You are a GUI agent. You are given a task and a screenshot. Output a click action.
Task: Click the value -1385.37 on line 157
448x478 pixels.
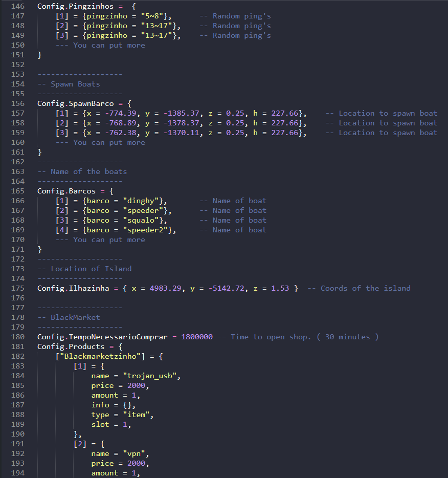coord(181,114)
